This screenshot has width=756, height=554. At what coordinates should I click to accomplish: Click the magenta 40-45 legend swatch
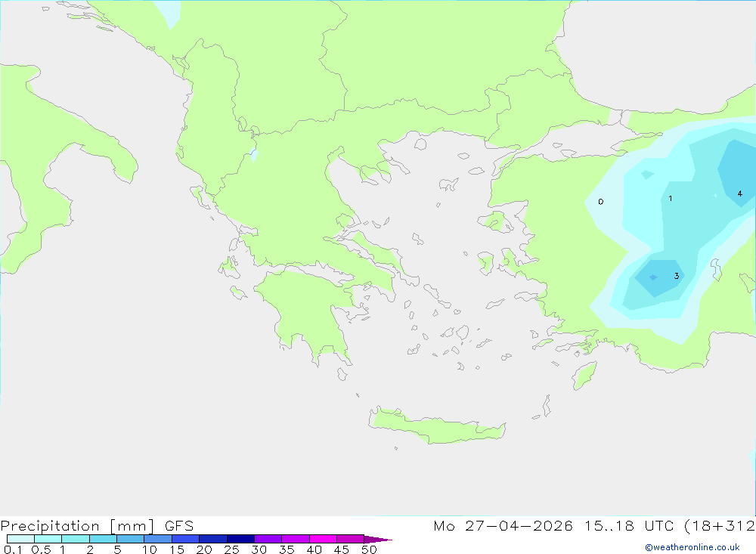pyautogui.click(x=323, y=539)
